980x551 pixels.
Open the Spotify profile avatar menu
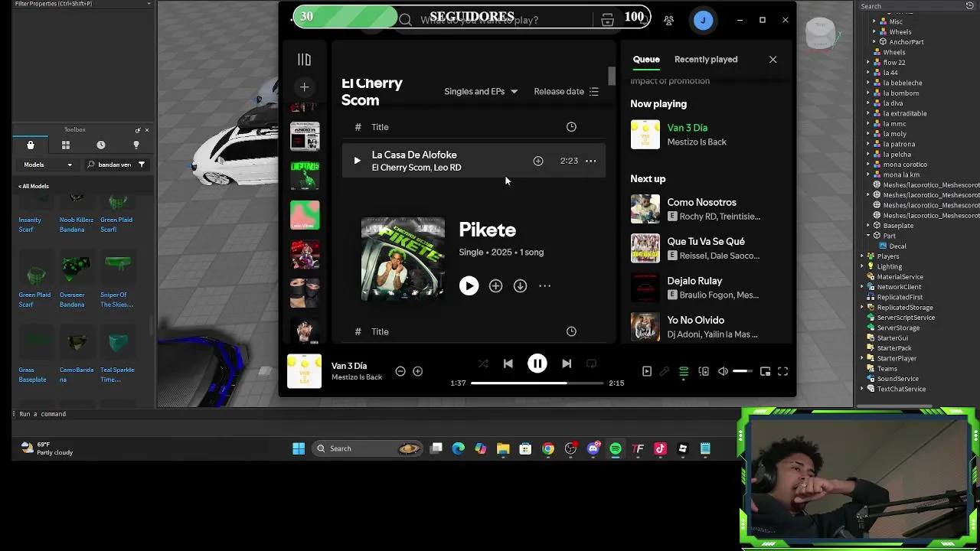point(703,21)
